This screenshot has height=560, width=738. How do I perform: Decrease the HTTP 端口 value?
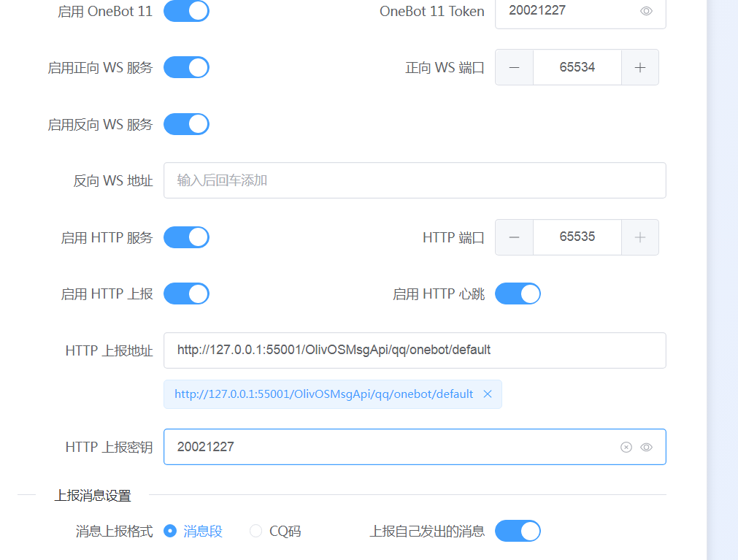[514, 237]
